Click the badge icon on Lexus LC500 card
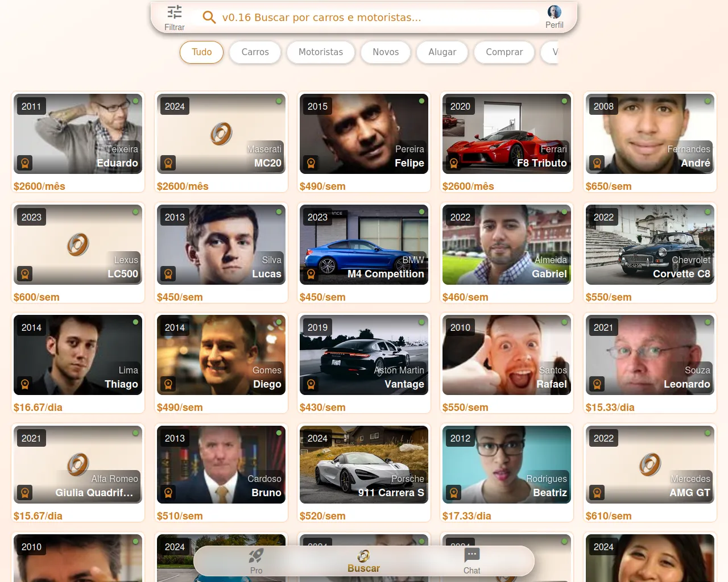728x582 pixels. click(25, 274)
